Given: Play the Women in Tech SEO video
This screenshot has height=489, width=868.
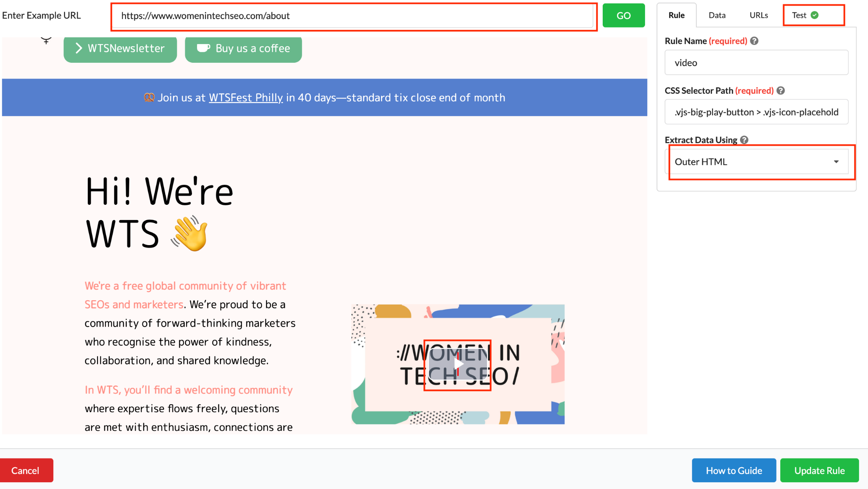Looking at the screenshot, I should click(x=458, y=364).
